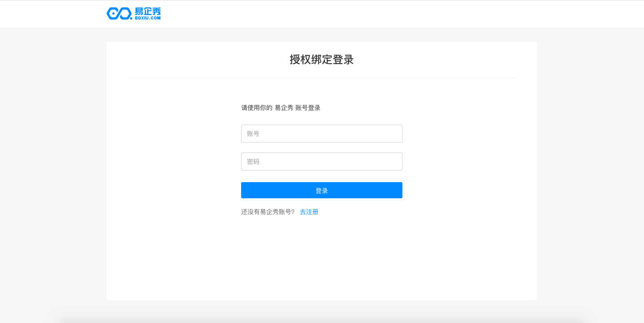Click the 授权绑定登录 heading text

tap(322, 60)
